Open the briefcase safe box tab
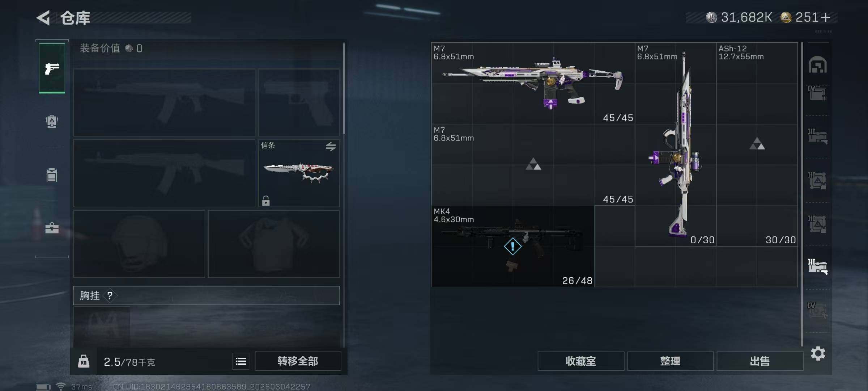This screenshot has width=868, height=391. click(52, 228)
